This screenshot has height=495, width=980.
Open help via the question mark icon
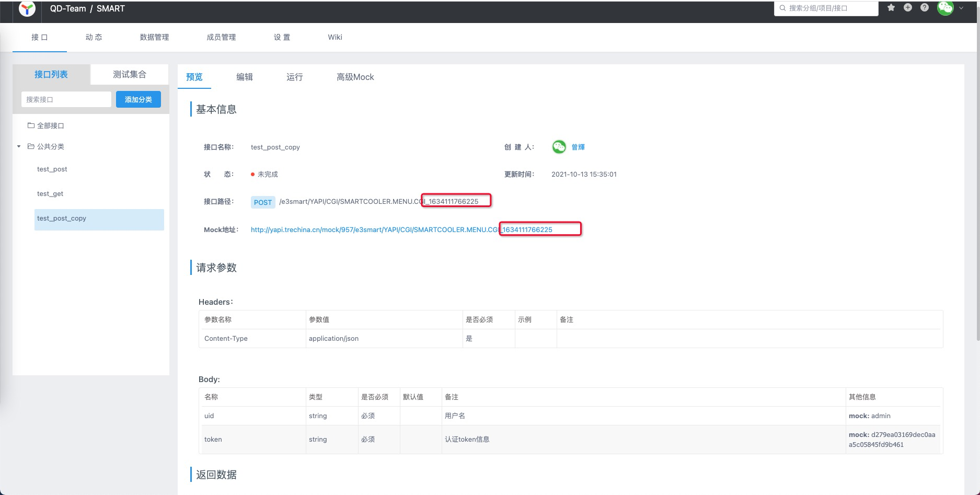click(925, 8)
